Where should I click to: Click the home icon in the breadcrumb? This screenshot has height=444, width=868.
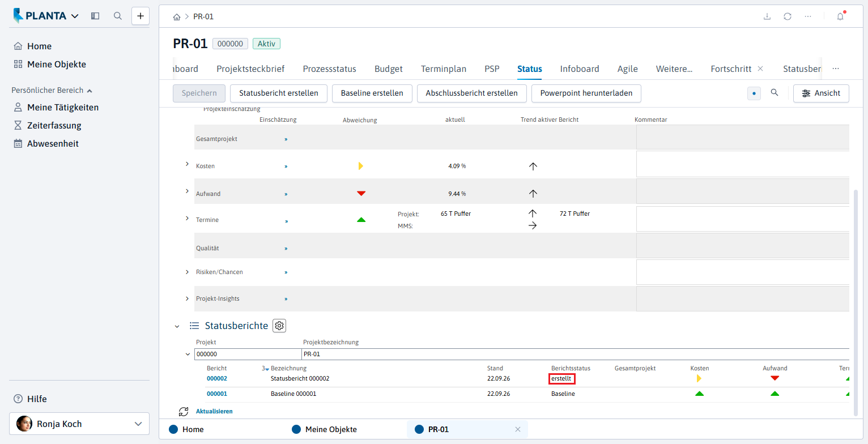click(x=177, y=17)
